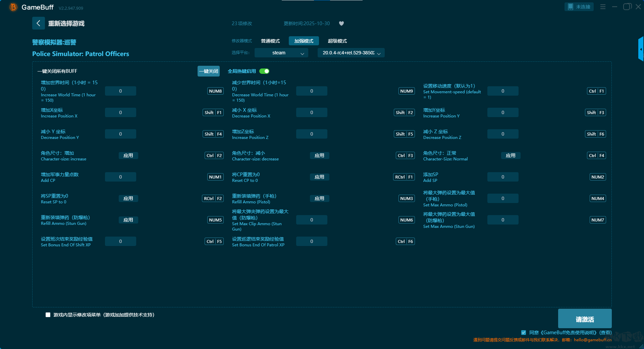Click the Shift F5 hotkey for Increase Position Z
The width and height of the screenshot is (644, 349).
[x=405, y=134]
